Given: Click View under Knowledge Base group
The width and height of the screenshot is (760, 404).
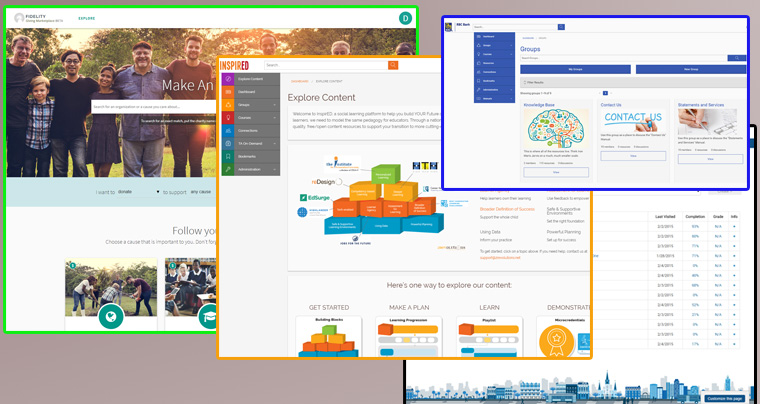Looking at the screenshot, I should point(556,172).
